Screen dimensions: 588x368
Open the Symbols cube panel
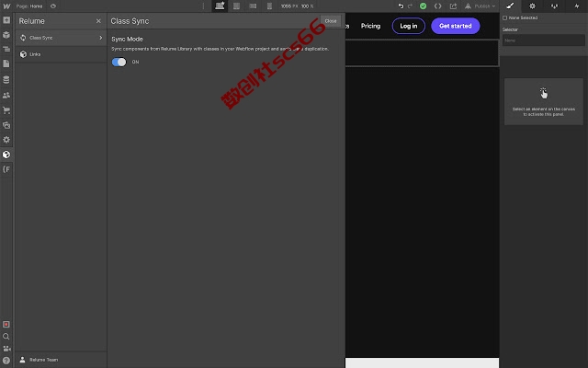coord(6,35)
